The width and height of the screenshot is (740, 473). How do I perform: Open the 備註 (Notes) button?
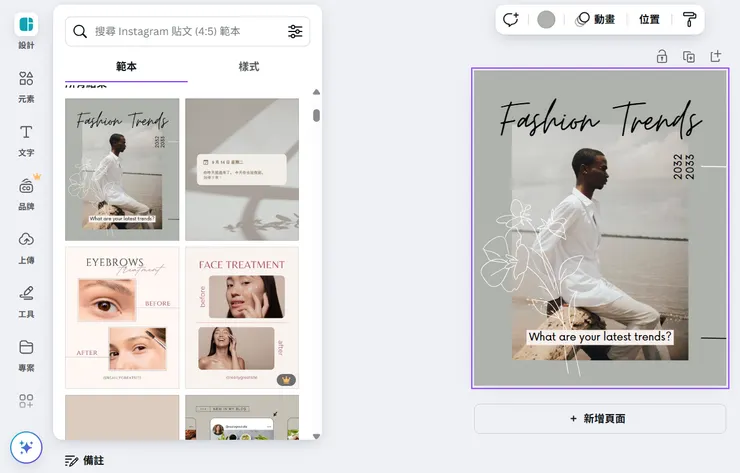(84, 460)
